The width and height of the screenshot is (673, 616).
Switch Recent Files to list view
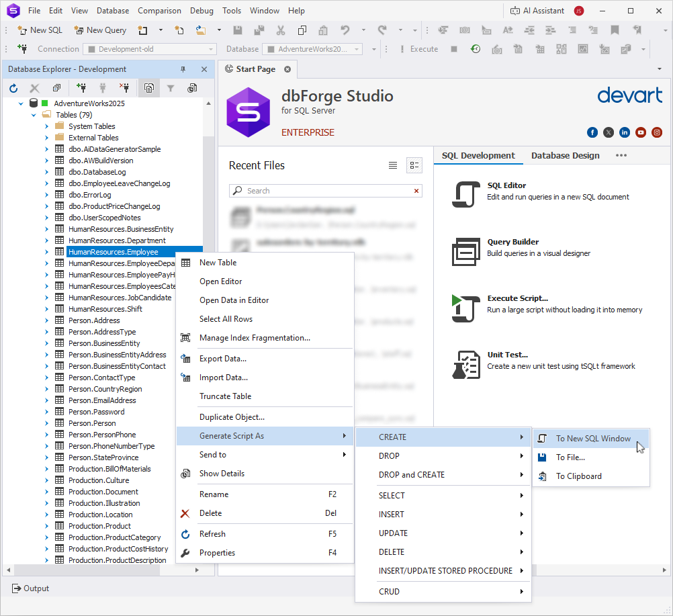click(x=393, y=165)
